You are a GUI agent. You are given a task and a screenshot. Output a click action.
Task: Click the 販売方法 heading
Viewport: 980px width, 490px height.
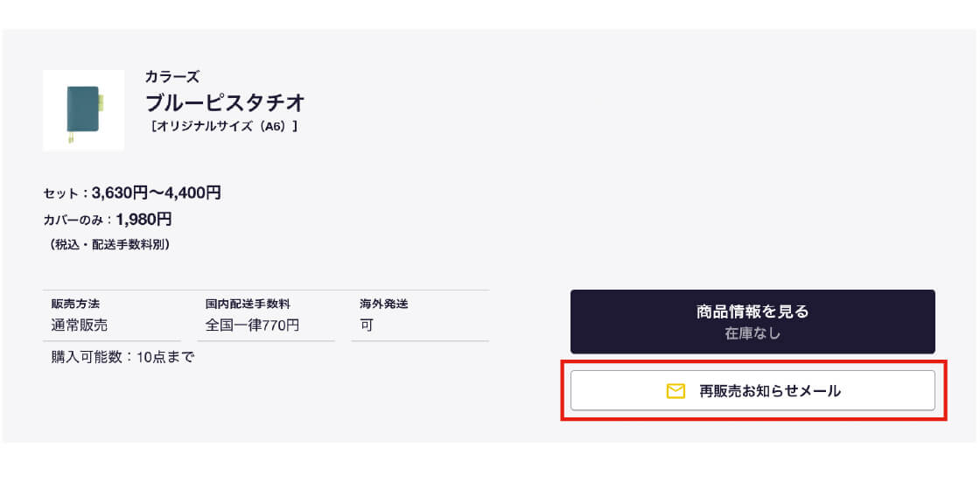(75, 304)
